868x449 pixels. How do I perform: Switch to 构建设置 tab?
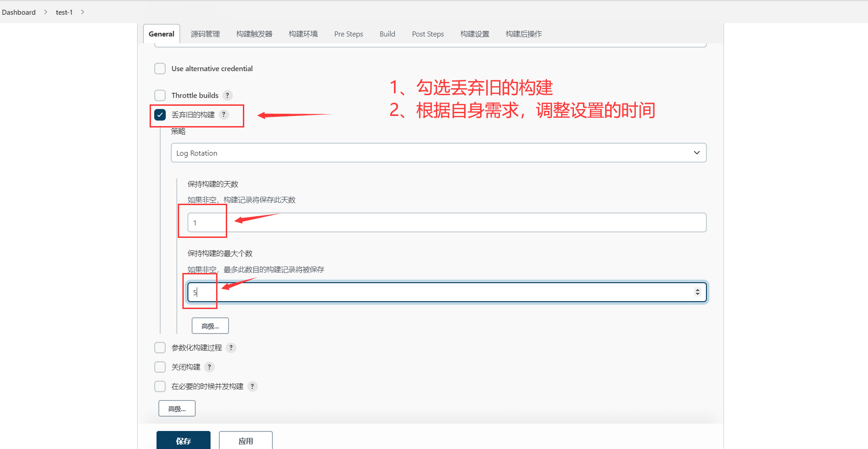pos(475,34)
